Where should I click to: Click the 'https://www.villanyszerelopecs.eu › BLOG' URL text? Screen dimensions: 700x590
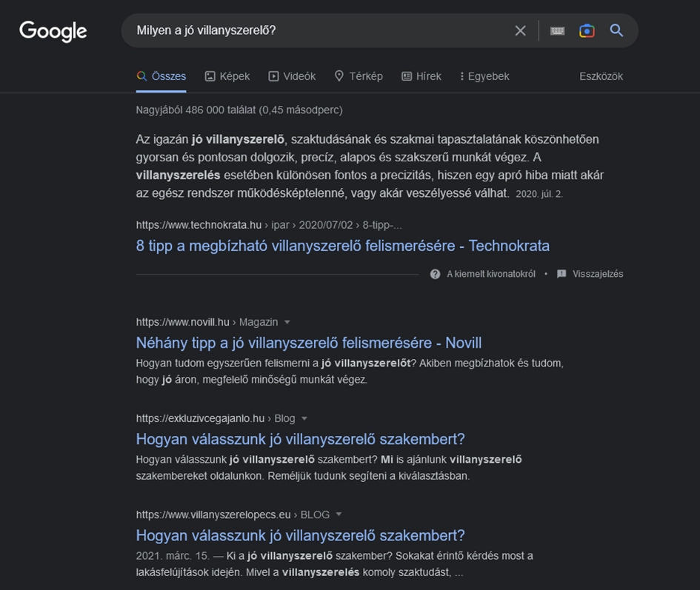click(x=233, y=514)
